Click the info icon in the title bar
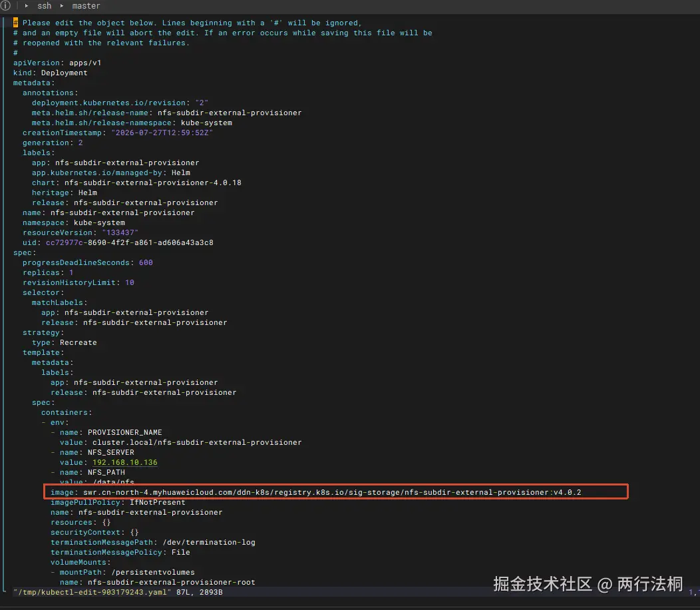This screenshot has width=700, height=610. (x=5, y=5)
